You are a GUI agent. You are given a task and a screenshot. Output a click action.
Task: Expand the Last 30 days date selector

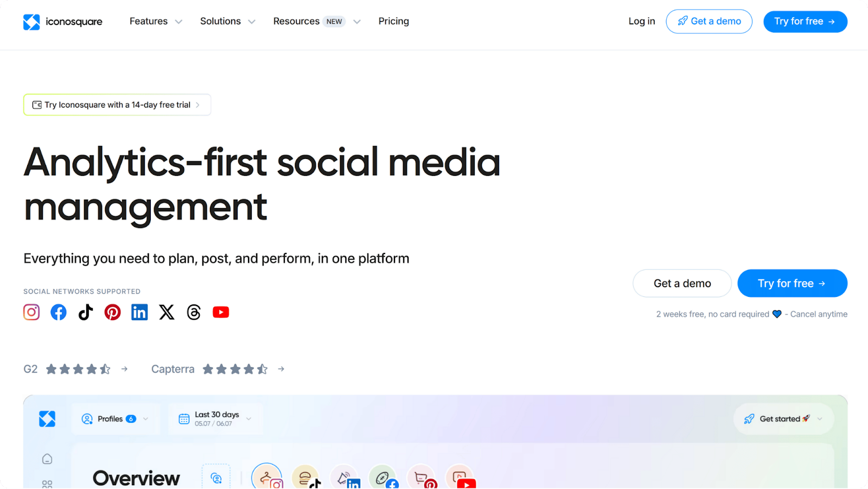(x=215, y=418)
